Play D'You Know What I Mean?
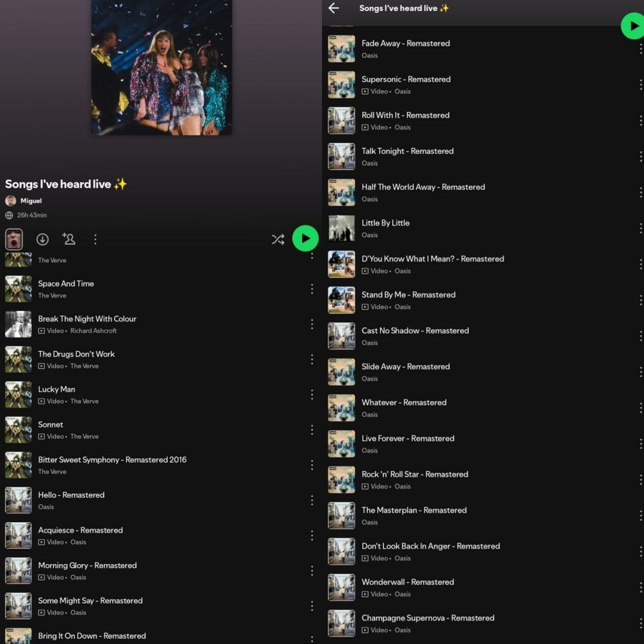The image size is (644, 644). coord(483,265)
